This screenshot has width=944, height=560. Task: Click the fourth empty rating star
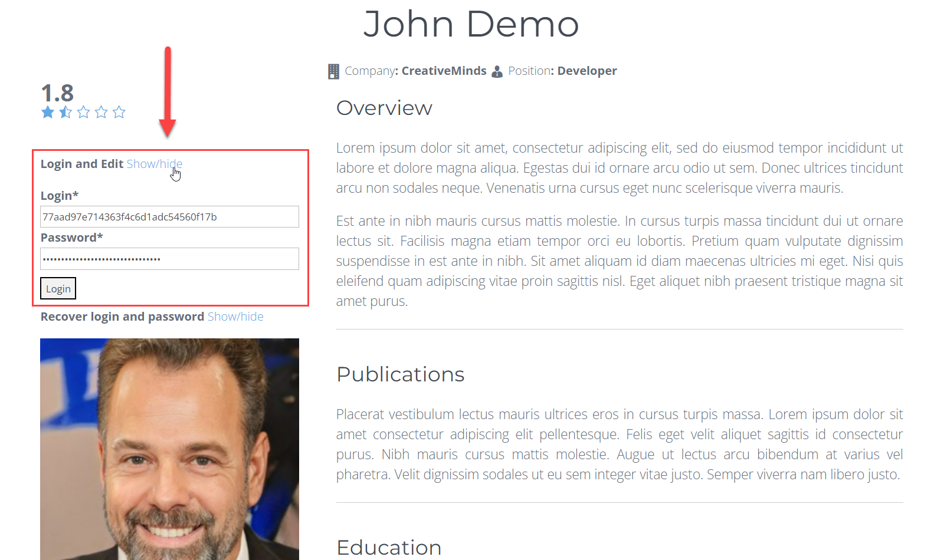[x=101, y=112]
